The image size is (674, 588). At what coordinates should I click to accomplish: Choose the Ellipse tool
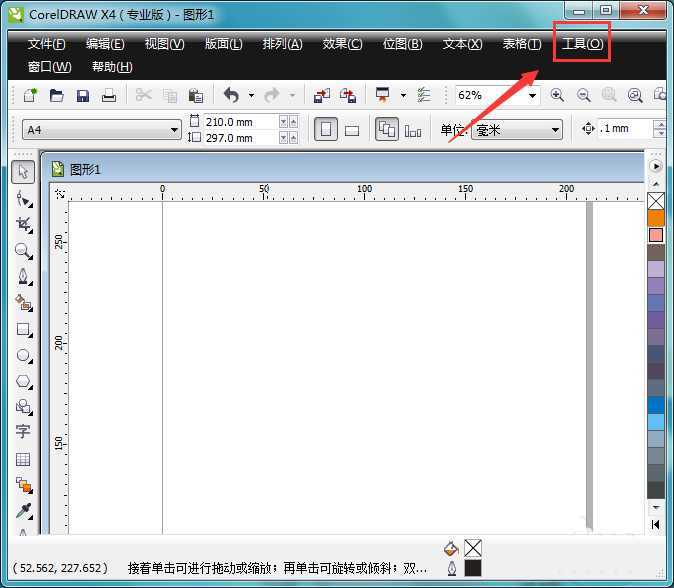pyautogui.click(x=23, y=355)
